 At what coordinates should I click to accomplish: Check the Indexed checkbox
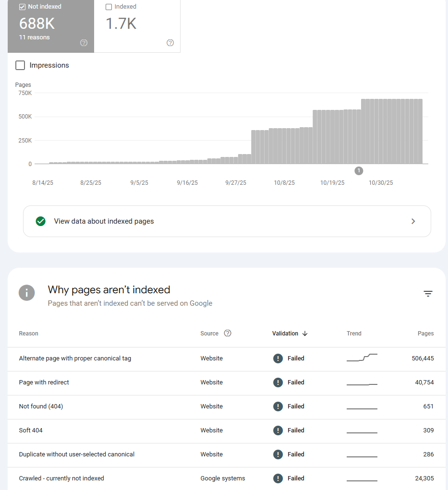coord(109,7)
